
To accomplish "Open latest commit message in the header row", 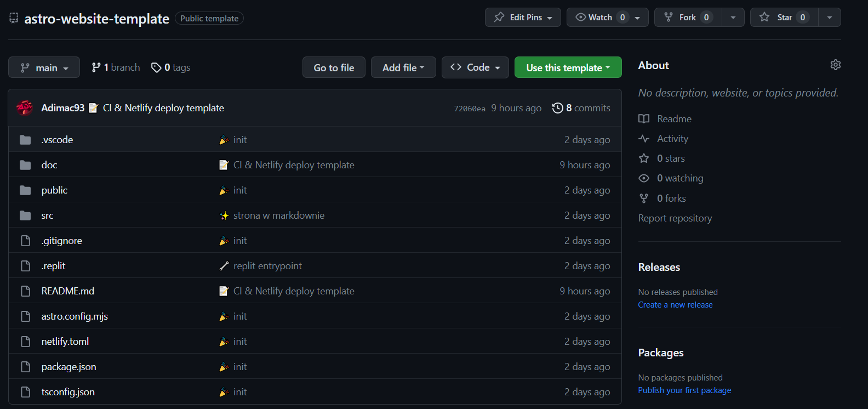I will pos(163,108).
